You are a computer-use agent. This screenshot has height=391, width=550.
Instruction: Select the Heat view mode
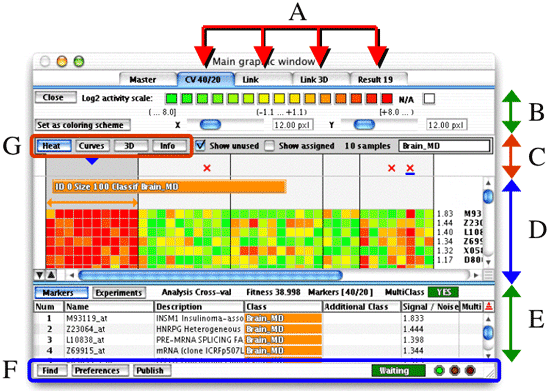pyautogui.click(x=52, y=146)
